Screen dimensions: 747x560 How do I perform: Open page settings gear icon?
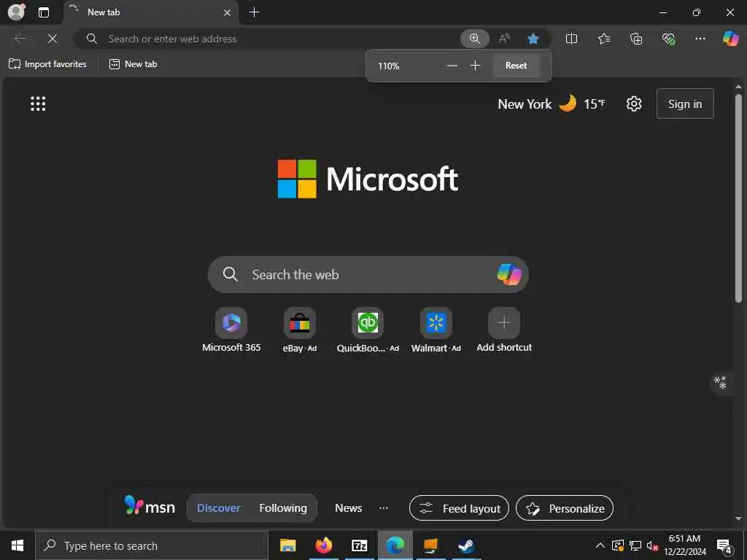click(634, 104)
